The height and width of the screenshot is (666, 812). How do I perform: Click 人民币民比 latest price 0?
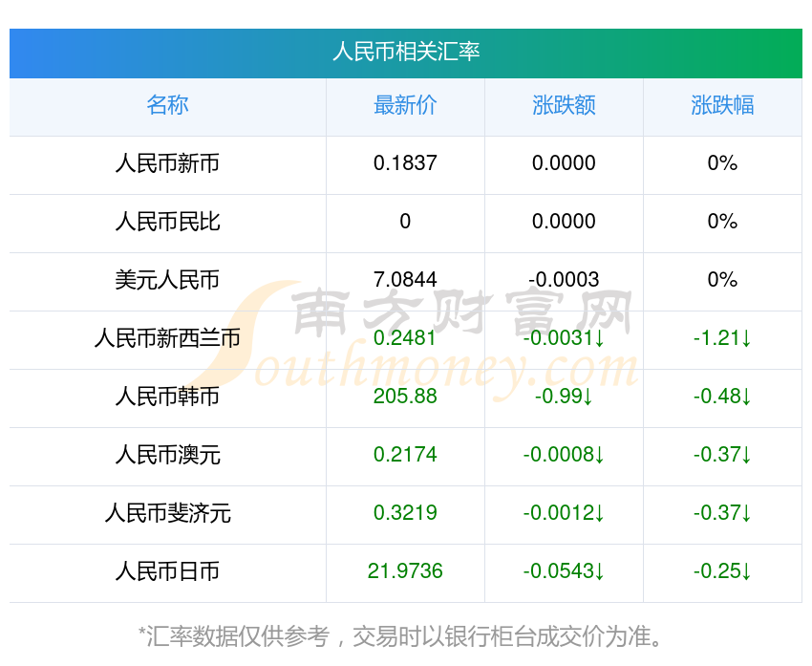point(405,222)
